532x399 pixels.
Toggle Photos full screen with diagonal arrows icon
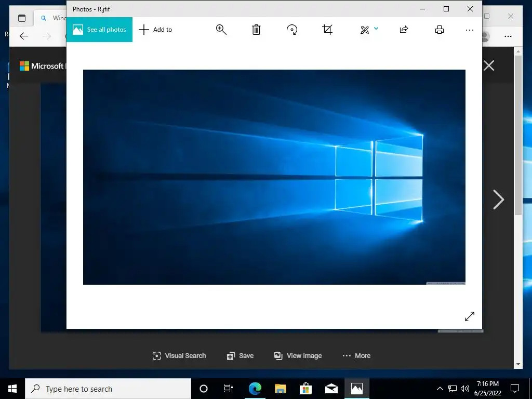coord(470,316)
